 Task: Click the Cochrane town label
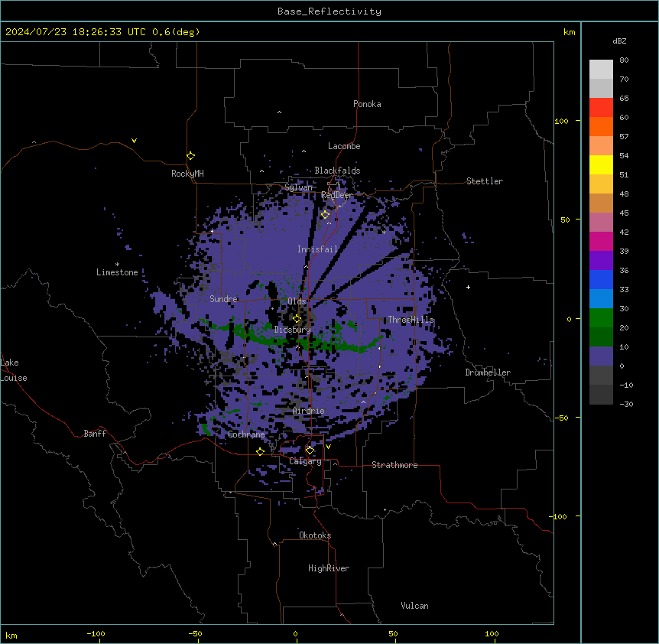tap(246, 434)
